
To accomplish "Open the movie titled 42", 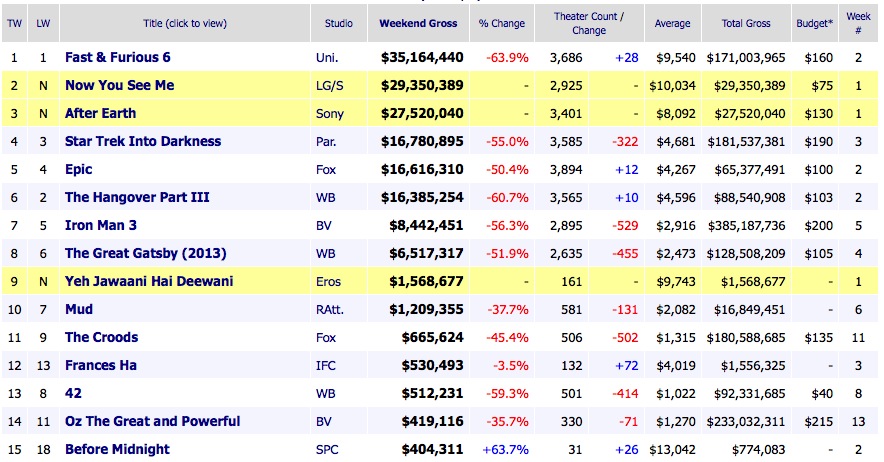I will 73,393.
